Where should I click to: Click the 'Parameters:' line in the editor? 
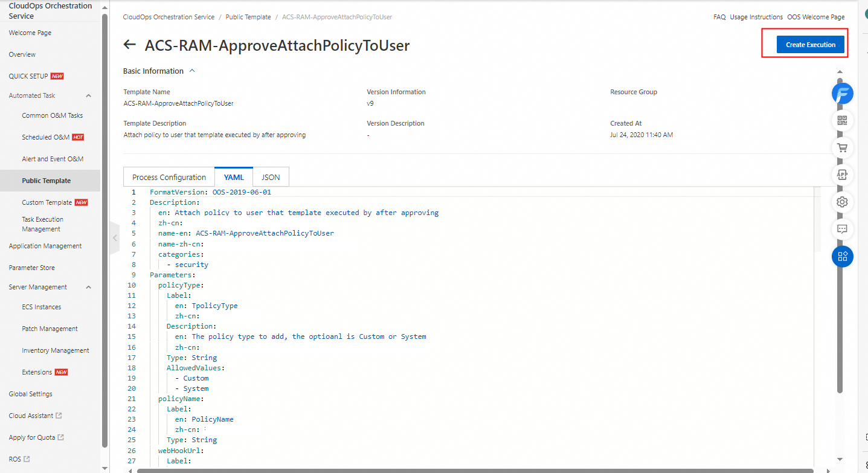coord(172,275)
